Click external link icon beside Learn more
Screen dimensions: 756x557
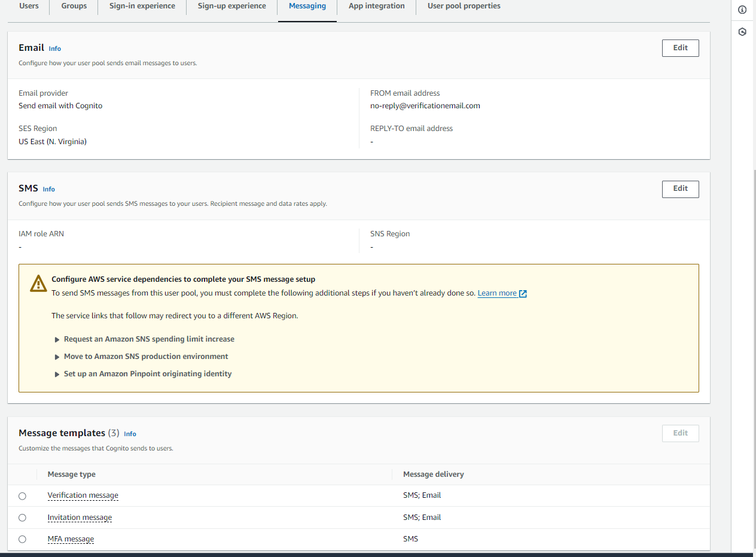tap(523, 294)
